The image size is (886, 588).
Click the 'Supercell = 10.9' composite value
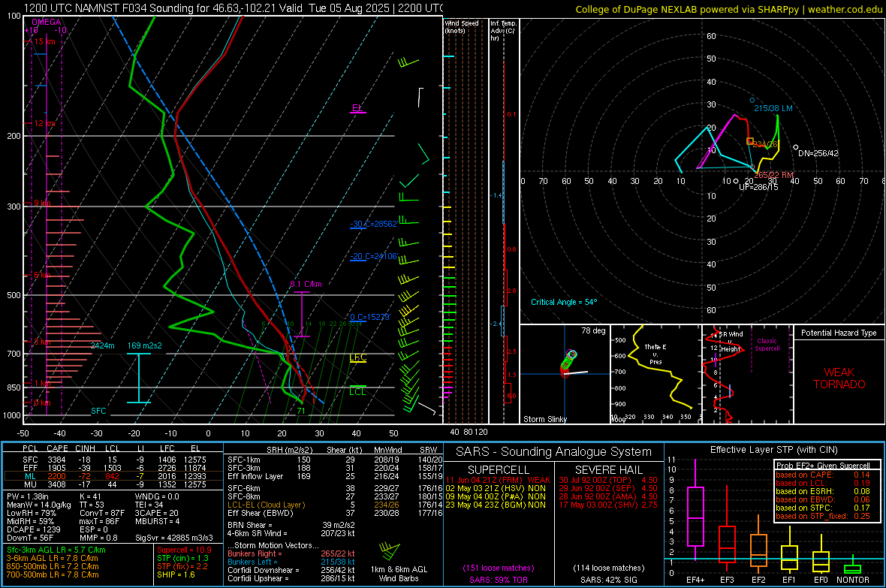click(184, 550)
